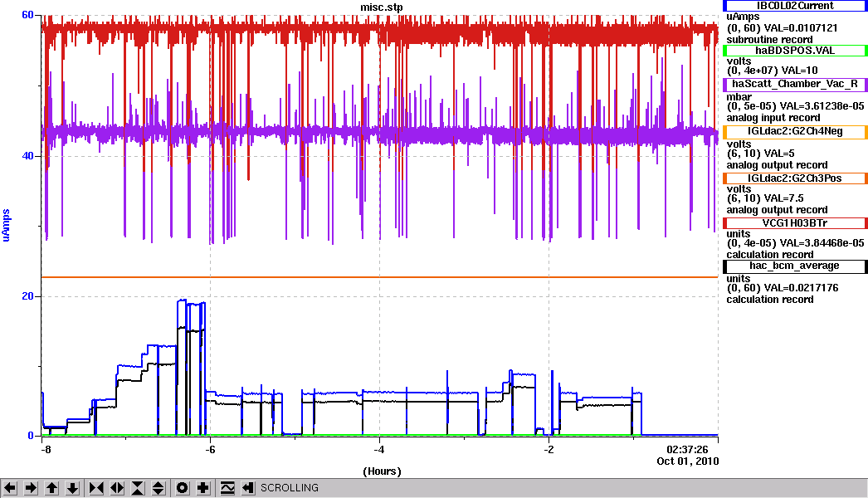Image resolution: width=868 pixels, height=498 pixels.
Task: Zoom in horizontally with the inward triangles icon
Action: pos(95,488)
